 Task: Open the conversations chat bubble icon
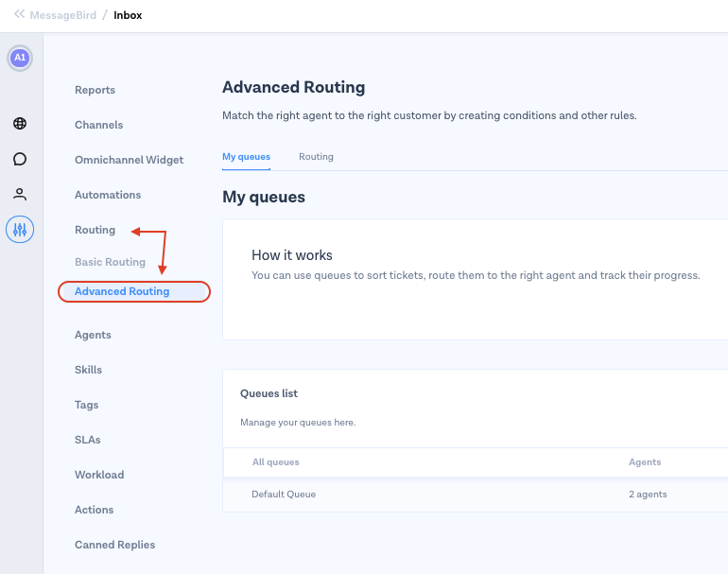(x=20, y=159)
